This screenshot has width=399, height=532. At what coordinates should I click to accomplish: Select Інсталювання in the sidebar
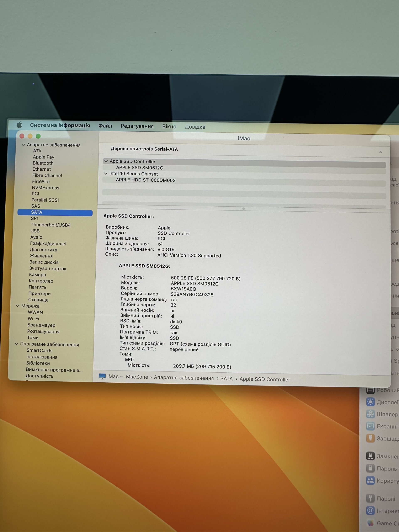pos(42,357)
